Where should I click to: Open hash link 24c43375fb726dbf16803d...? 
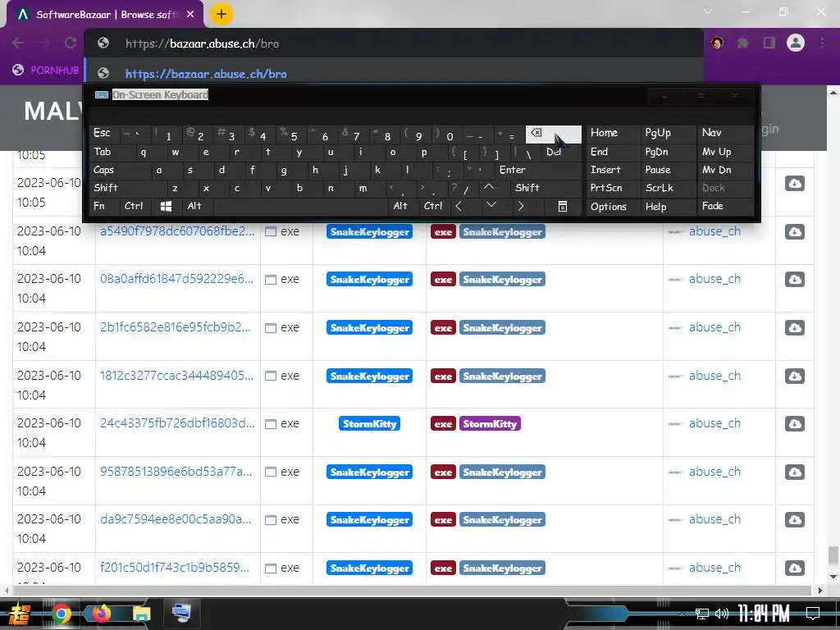177,423
